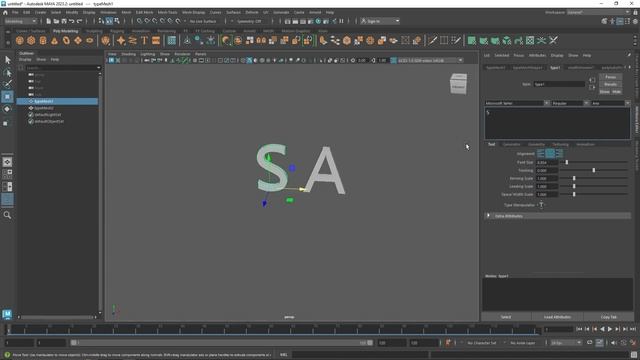Image resolution: width=640 pixels, height=360 pixels.
Task: Select center text alignment button
Action: 550,154
